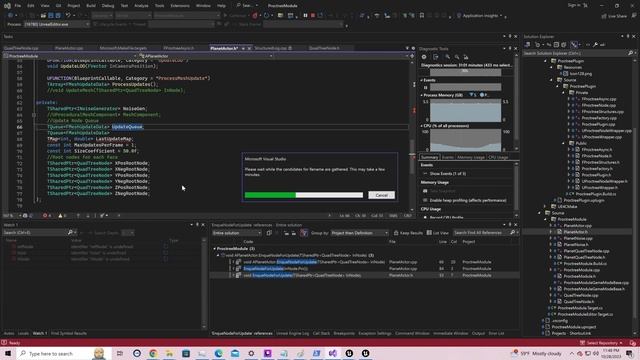Click the Diagnostic Tools zoom in icon
The image size is (640, 360).
point(448,57)
